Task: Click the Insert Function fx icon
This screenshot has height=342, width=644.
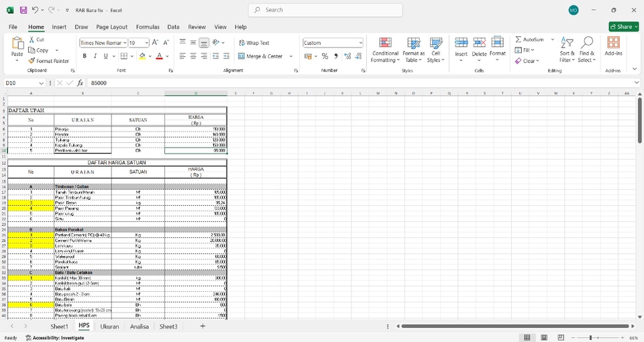Action: tap(80, 83)
